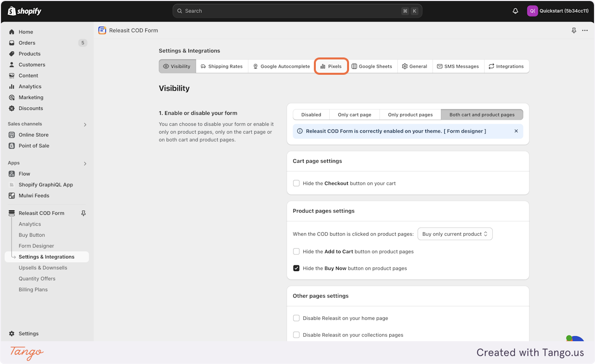
Task: Check Disable Releasit on your home page
Action: 297,318
